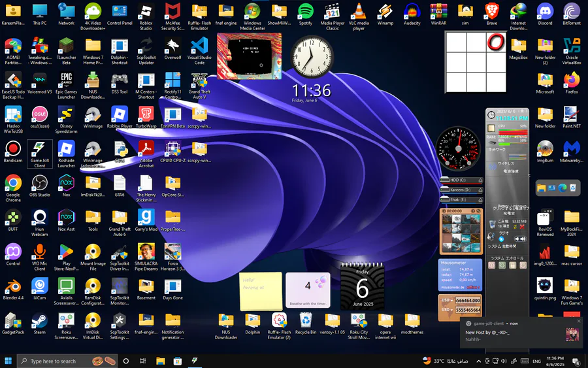Image resolution: width=588 pixels, height=368 pixels.
Task: Open the TurboWarp desktop icon
Action: 146,118
